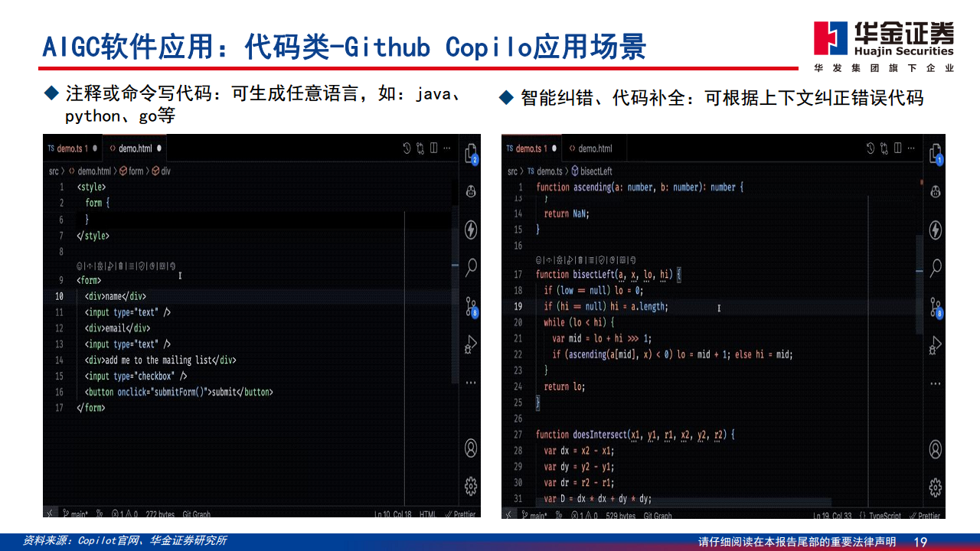Click 529 bytes status entry
Viewport: 980px width, 551px height.
[621, 515]
